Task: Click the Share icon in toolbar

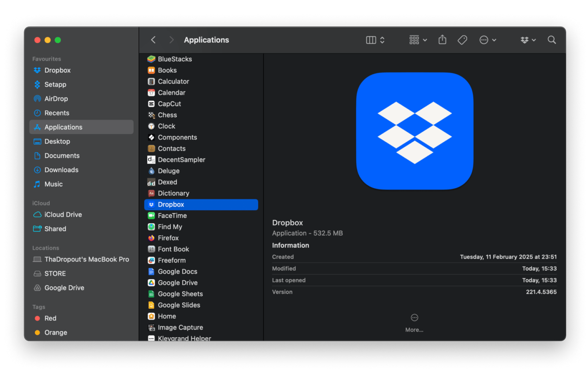Action: pos(442,40)
